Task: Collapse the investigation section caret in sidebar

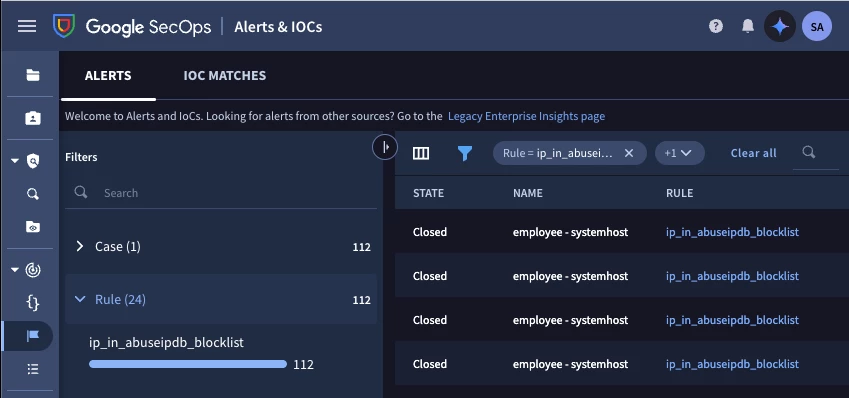Action: tap(15, 161)
